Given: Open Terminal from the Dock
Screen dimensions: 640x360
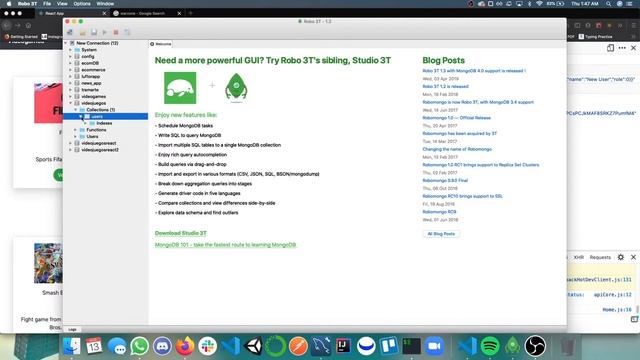Looking at the screenshot, I should tap(411, 346).
